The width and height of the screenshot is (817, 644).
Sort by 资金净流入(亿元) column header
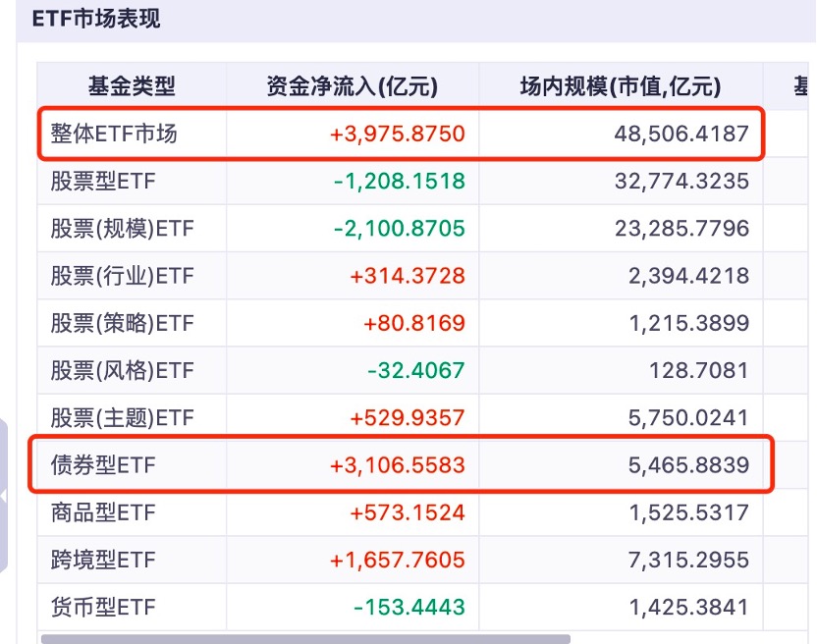tap(353, 86)
